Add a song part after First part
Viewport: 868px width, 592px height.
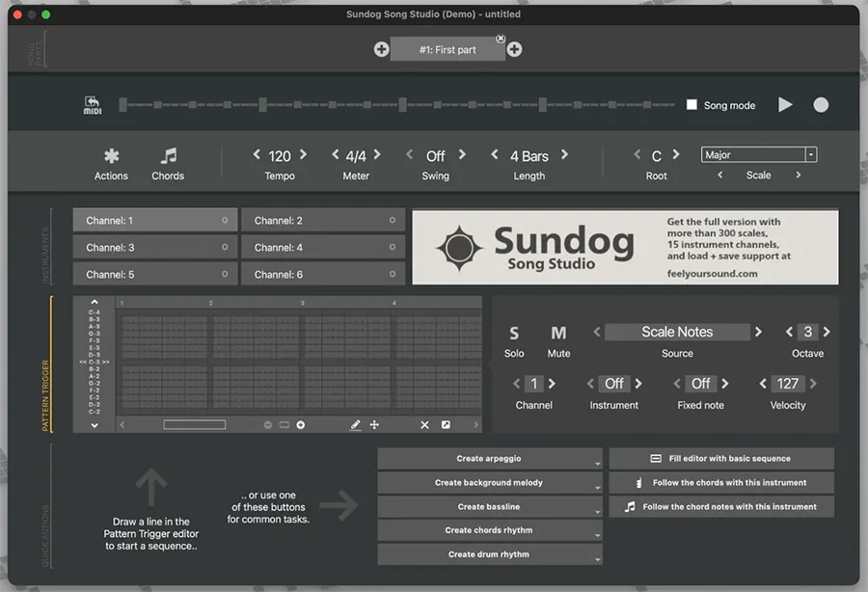(x=515, y=49)
